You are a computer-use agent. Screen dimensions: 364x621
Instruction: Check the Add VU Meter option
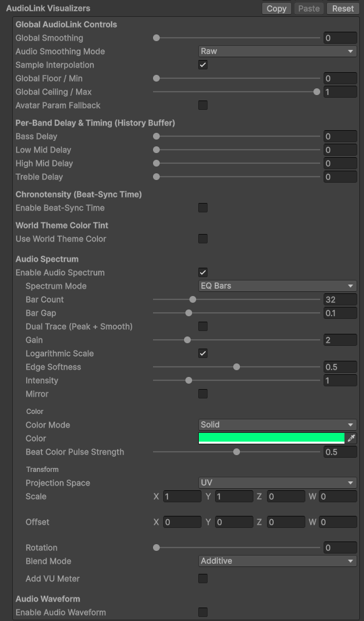coord(203,579)
